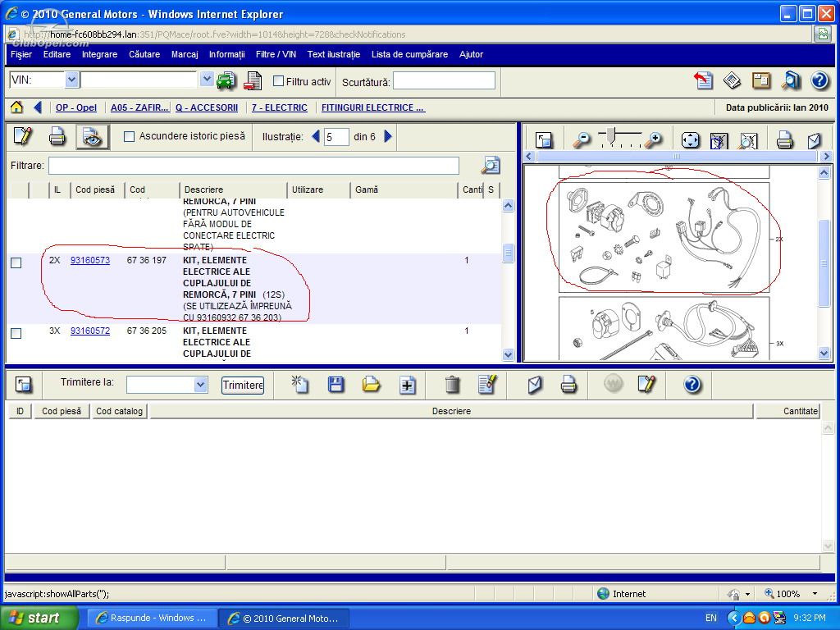Open the Căutare menu
Screen dimensions: 840x630
click(x=144, y=54)
